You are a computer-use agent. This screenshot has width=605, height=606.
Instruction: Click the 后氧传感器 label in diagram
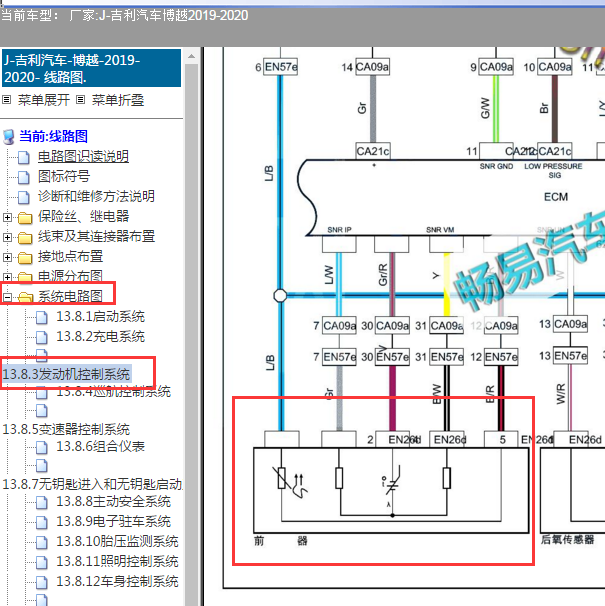click(x=567, y=540)
